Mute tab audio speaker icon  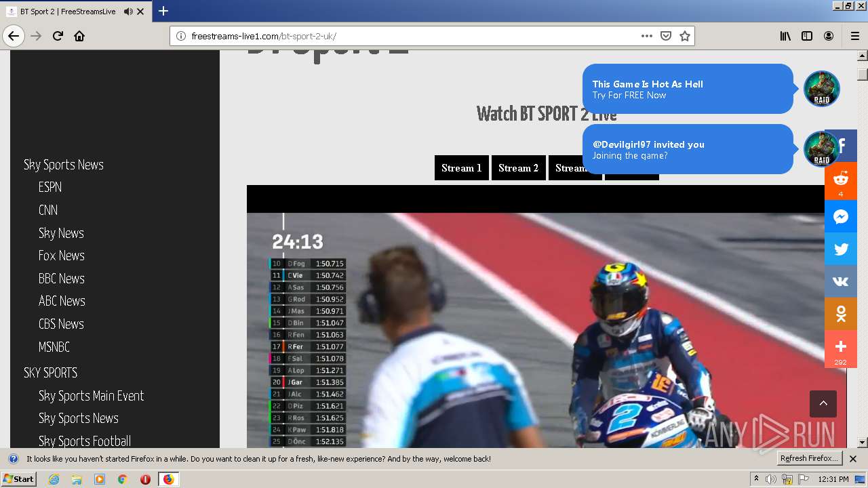click(x=128, y=12)
